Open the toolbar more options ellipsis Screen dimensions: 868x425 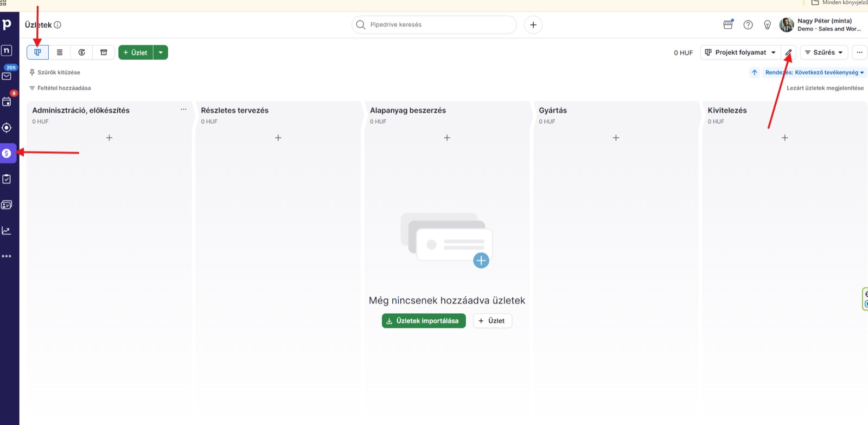coord(859,52)
